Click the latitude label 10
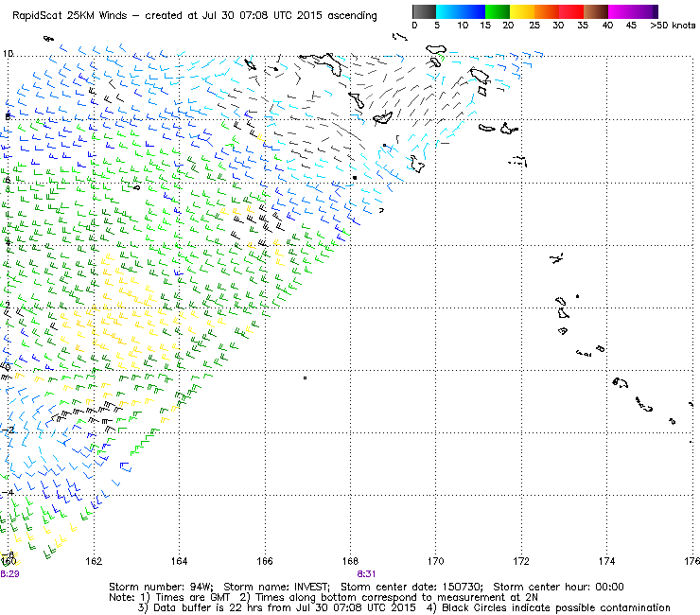 [x=8, y=54]
